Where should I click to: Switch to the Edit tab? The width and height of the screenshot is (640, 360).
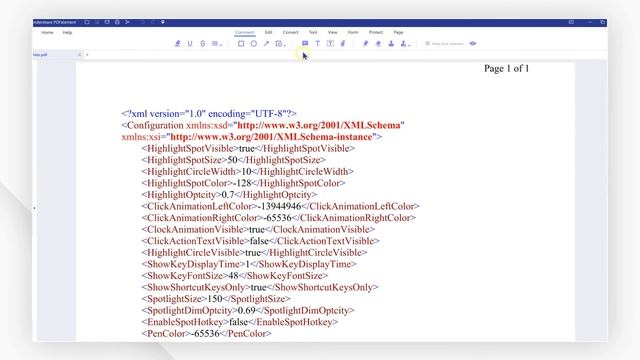click(268, 32)
